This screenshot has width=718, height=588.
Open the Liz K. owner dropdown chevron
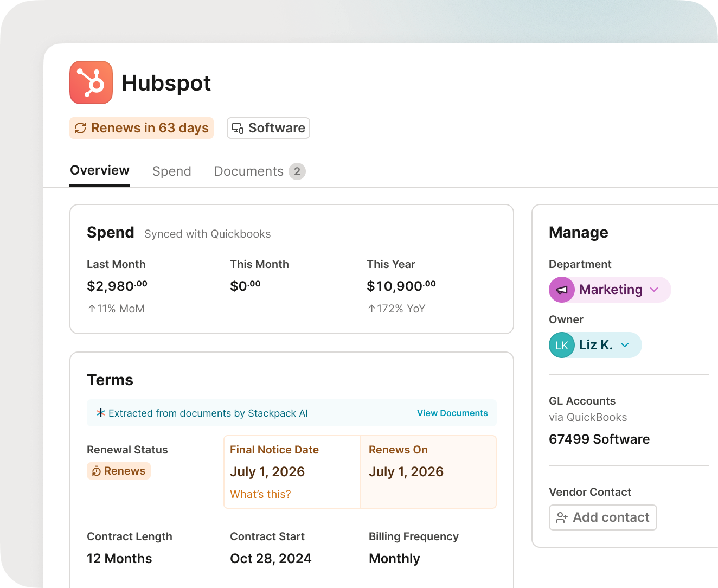(x=625, y=345)
